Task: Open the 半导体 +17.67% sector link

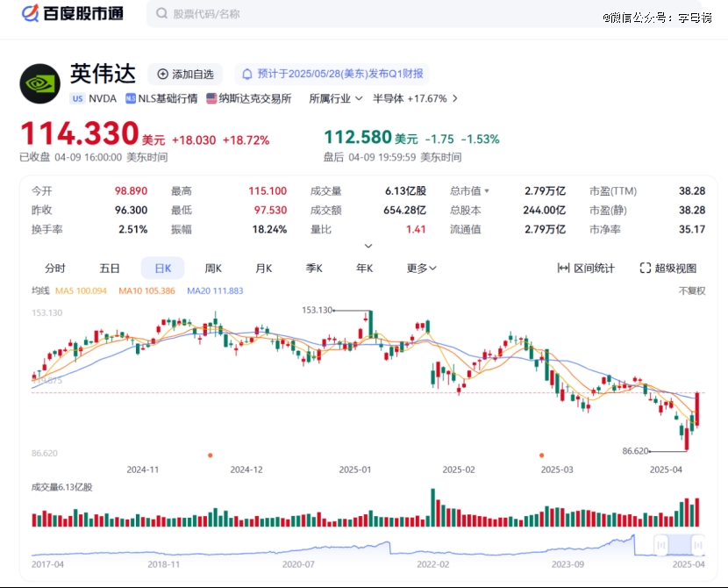Action: 415,98
